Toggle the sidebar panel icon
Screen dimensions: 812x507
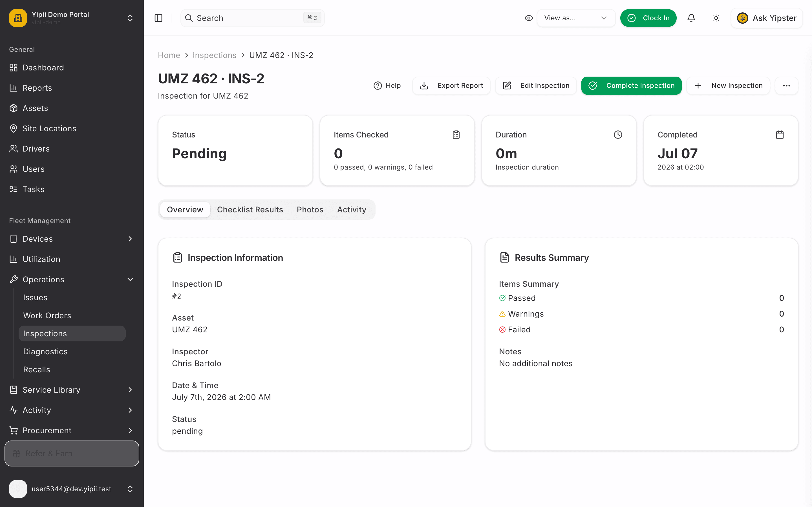tap(158, 18)
